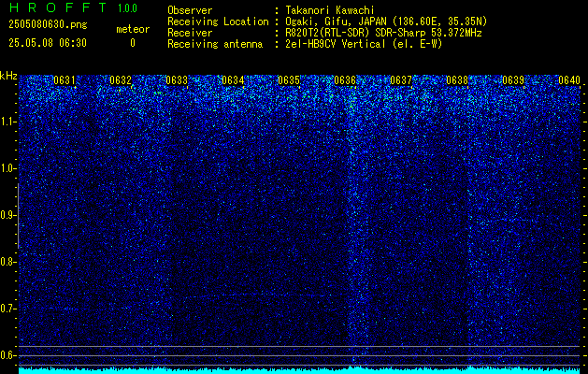Viewport: 588px width, 374px height.
Task: Click the 0.6 kHz axis label
Action: pos(7,355)
